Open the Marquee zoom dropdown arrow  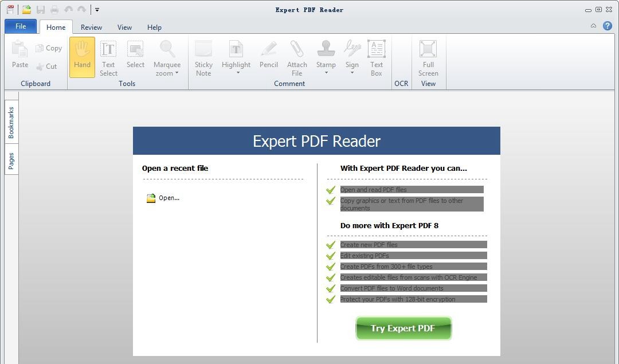click(177, 73)
